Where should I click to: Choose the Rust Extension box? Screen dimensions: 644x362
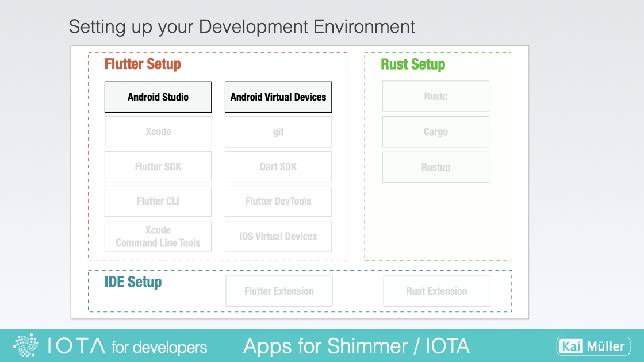[x=436, y=291]
